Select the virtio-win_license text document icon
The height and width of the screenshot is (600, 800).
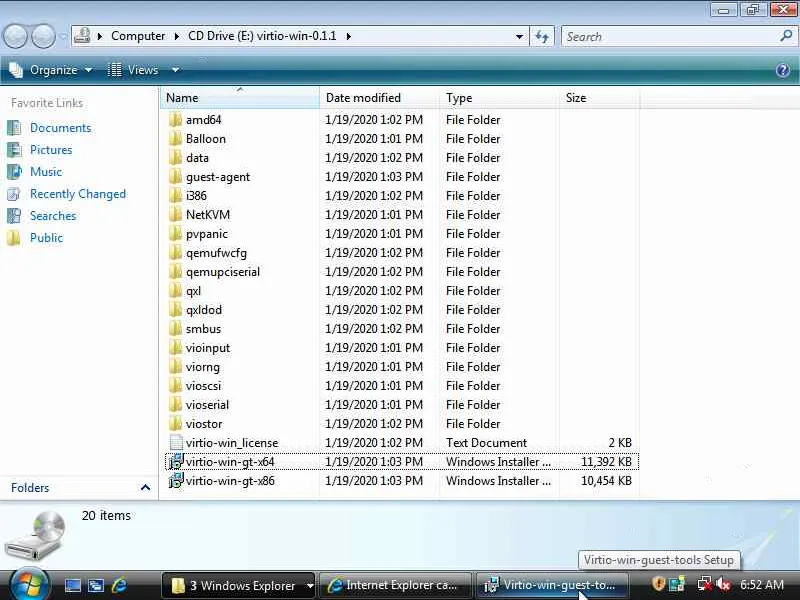click(x=176, y=443)
